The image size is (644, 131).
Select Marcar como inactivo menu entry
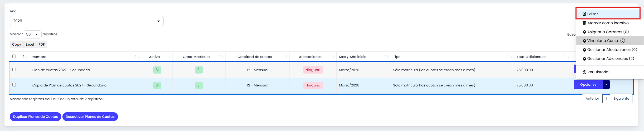point(610,23)
